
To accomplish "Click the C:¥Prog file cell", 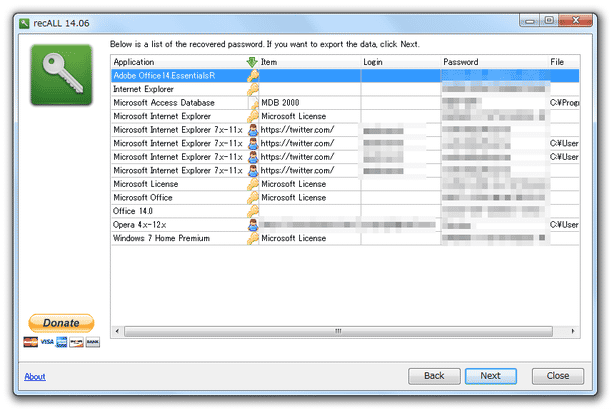I will click(x=564, y=103).
